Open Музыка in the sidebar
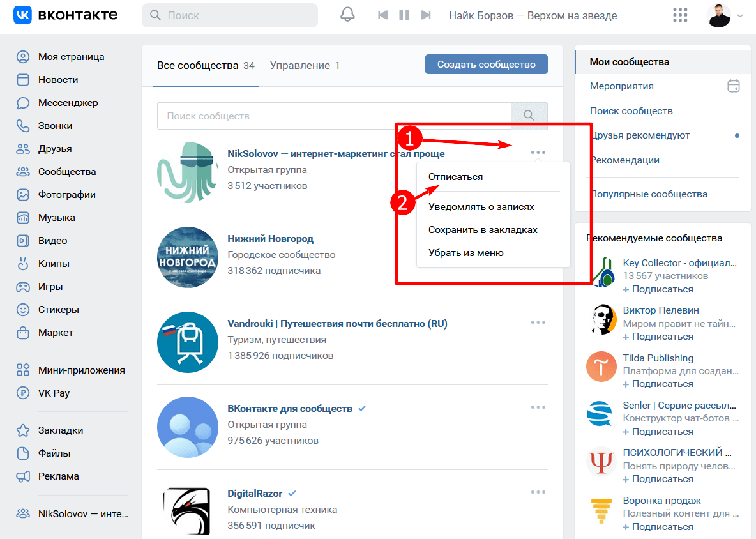This screenshot has width=756, height=539. tap(56, 217)
